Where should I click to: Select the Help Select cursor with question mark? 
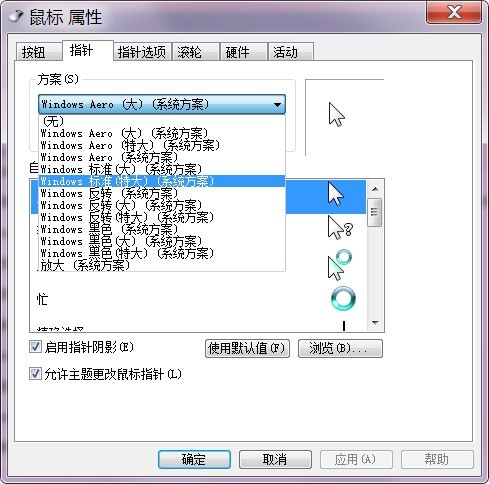[340, 228]
